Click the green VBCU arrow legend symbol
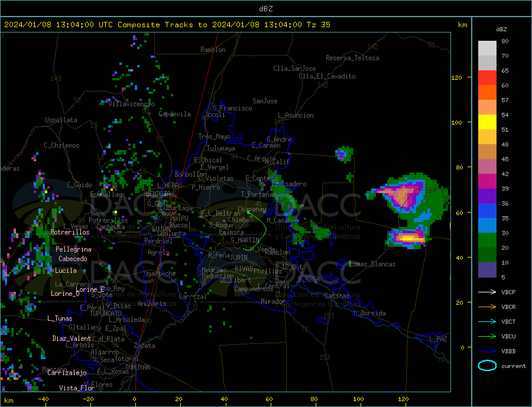The width and height of the screenshot is (532, 407). tap(487, 337)
